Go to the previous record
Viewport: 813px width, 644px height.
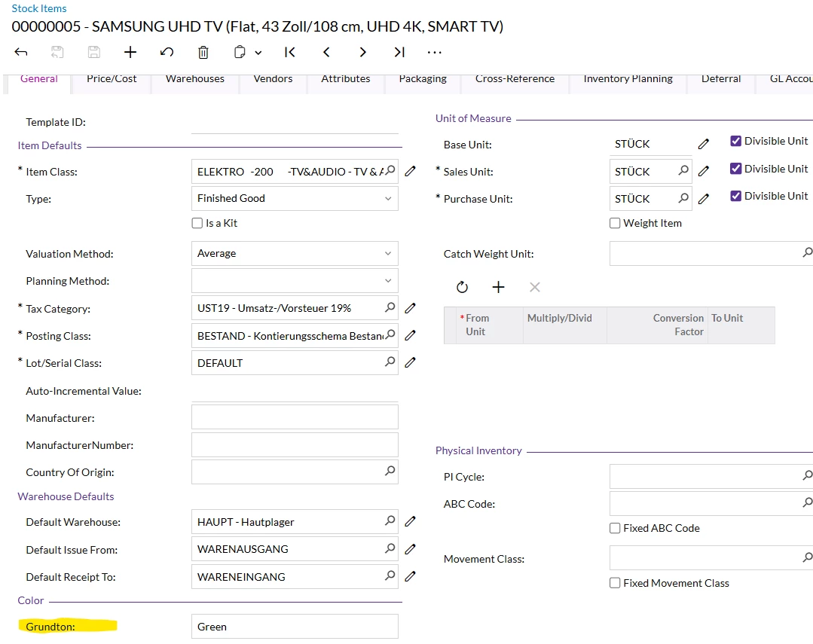tap(326, 53)
